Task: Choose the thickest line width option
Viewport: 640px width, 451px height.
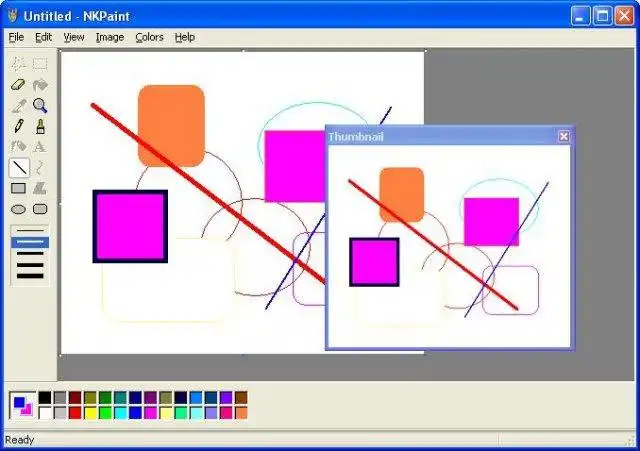Action: tap(30, 276)
